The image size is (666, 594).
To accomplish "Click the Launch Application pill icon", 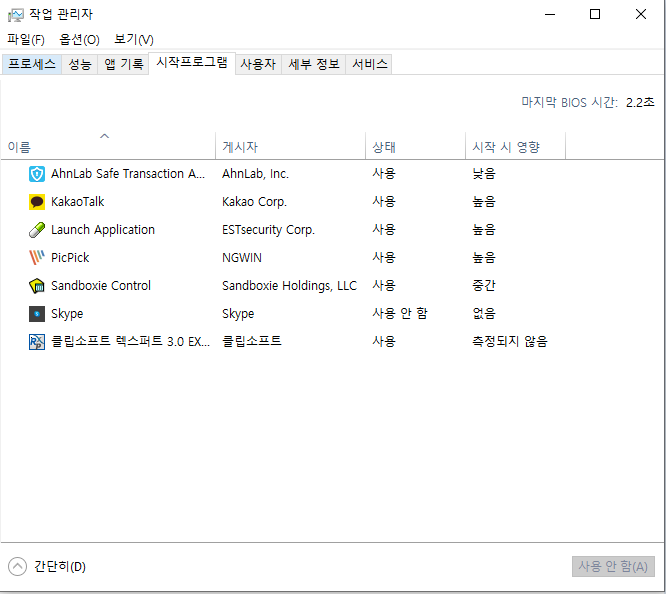I will coord(37,229).
